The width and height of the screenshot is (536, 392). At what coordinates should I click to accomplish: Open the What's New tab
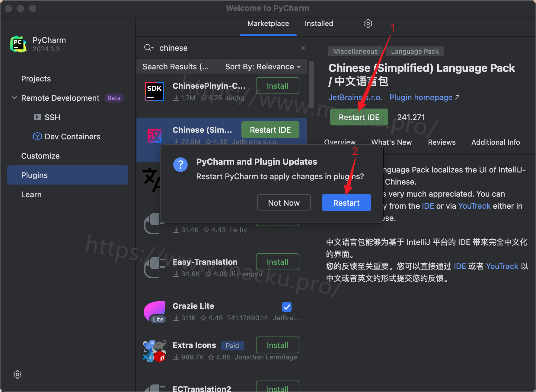pyautogui.click(x=391, y=142)
